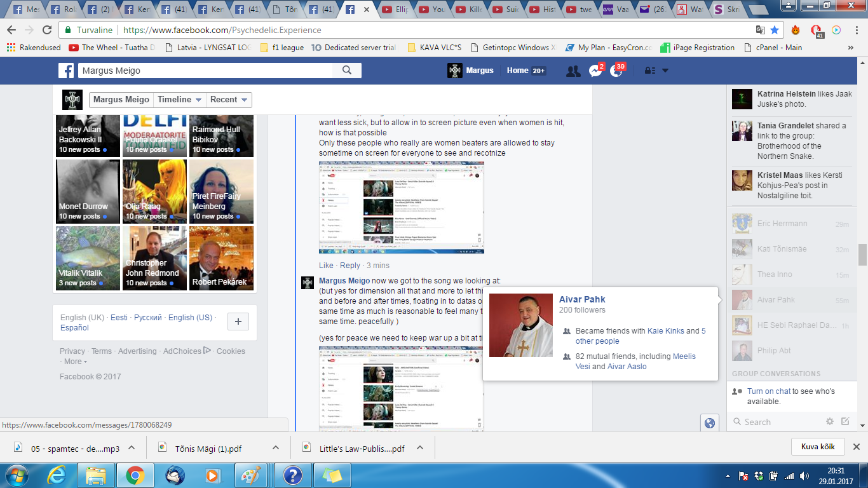Click the search magnifier button
868x488 pixels.
347,71
